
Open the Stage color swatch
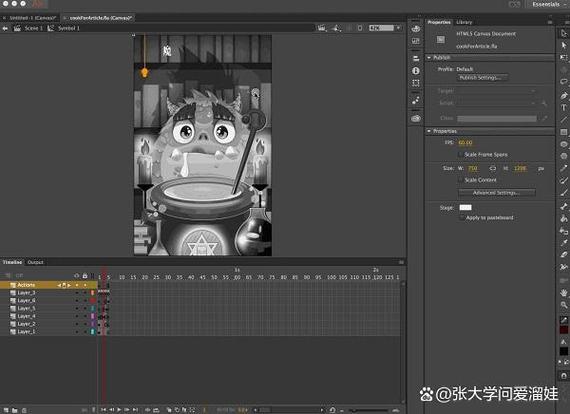pos(465,208)
